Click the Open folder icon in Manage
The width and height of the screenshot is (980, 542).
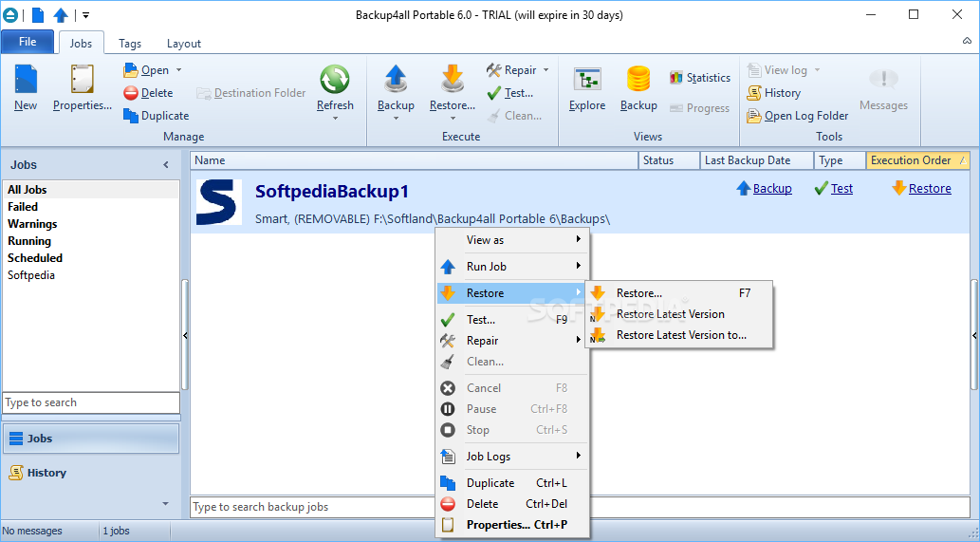click(131, 70)
